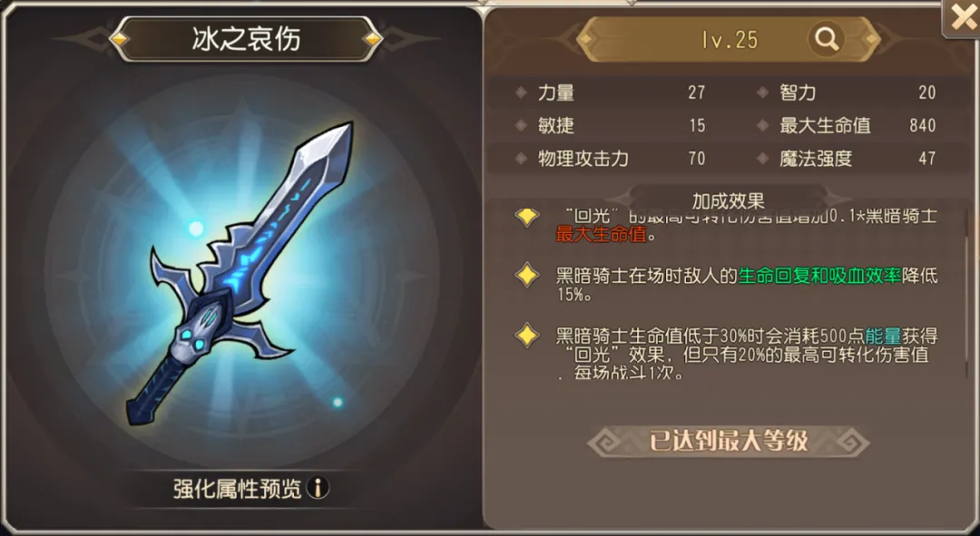Click the star icon beside 回光 最大生命值 effect
The width and height of the screenshot is (980, 536).
point(527,216)
